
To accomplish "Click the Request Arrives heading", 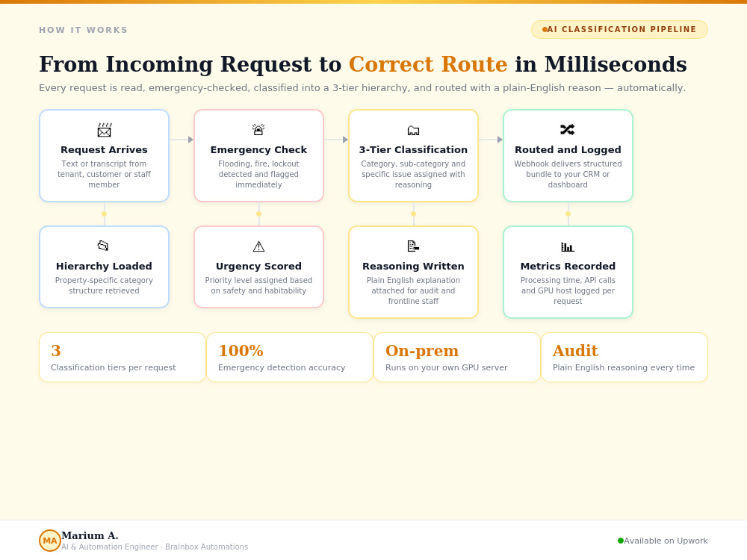I will pyautogui.click(x=104, y=149).
